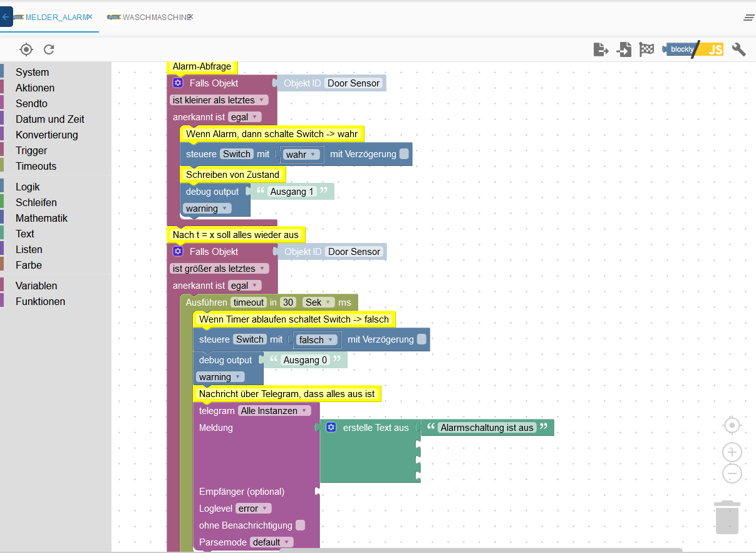Open the Parsemode 'default' dropdown
This screenshot has width=756, height=553.
[271, 542]
